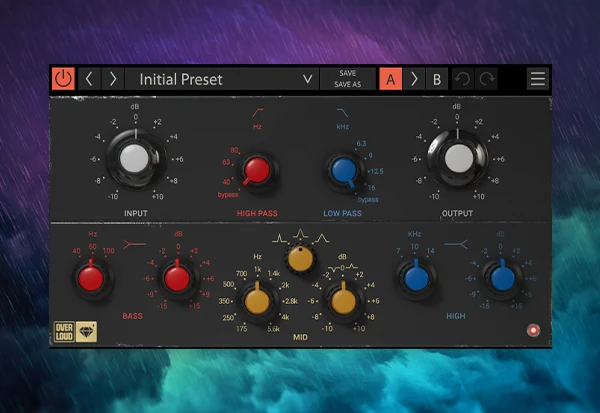
Task: Select comparison slot A
Action: (390, 79)
